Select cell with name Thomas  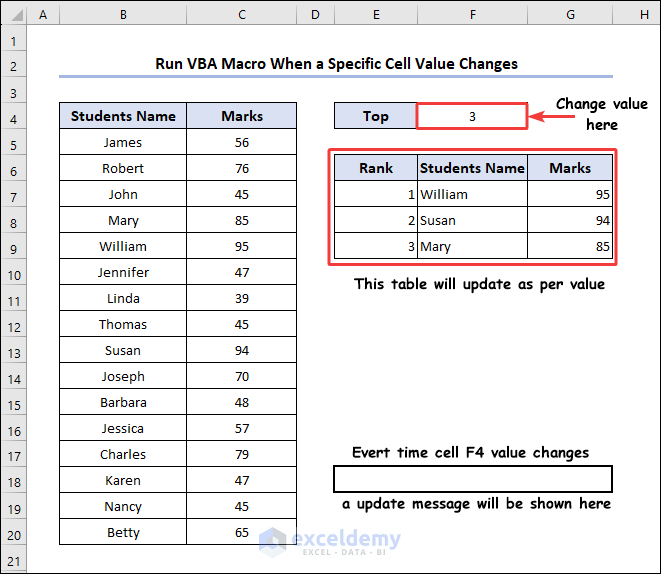(x=123, y=324)
